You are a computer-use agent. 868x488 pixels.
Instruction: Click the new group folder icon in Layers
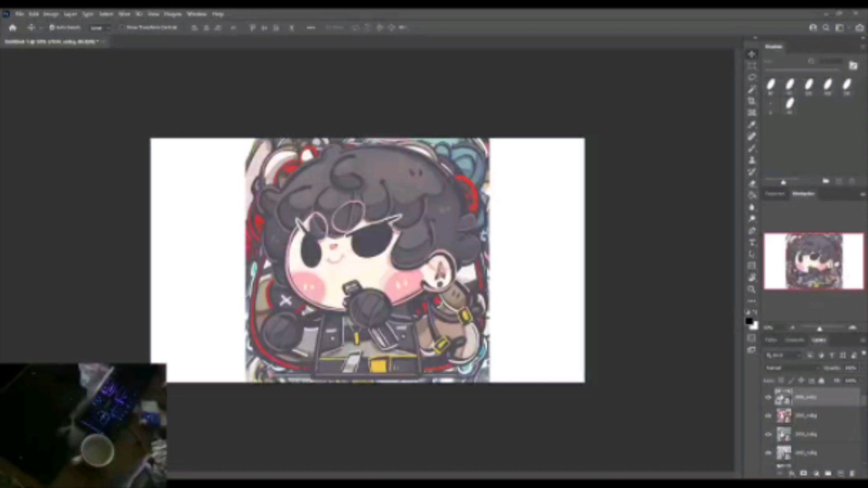tap(828, 473)
